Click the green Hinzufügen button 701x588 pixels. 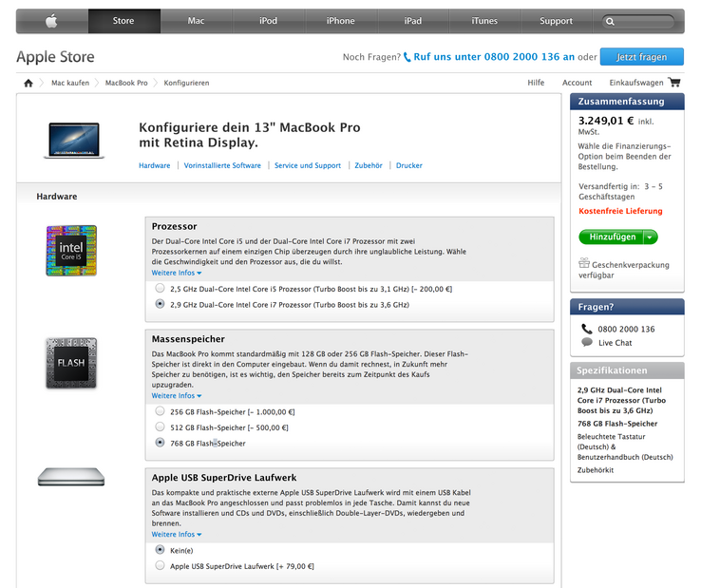612,237
